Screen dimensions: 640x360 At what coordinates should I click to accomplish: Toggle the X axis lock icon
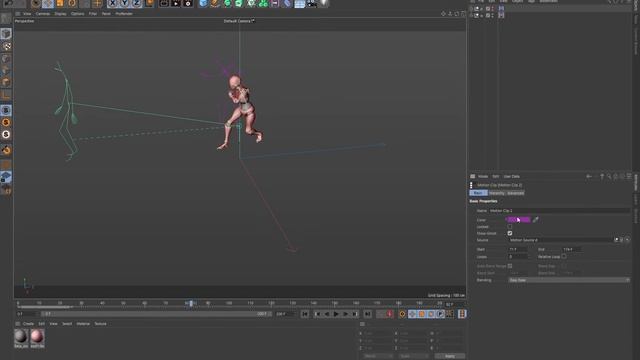click(x=113, y=3)
